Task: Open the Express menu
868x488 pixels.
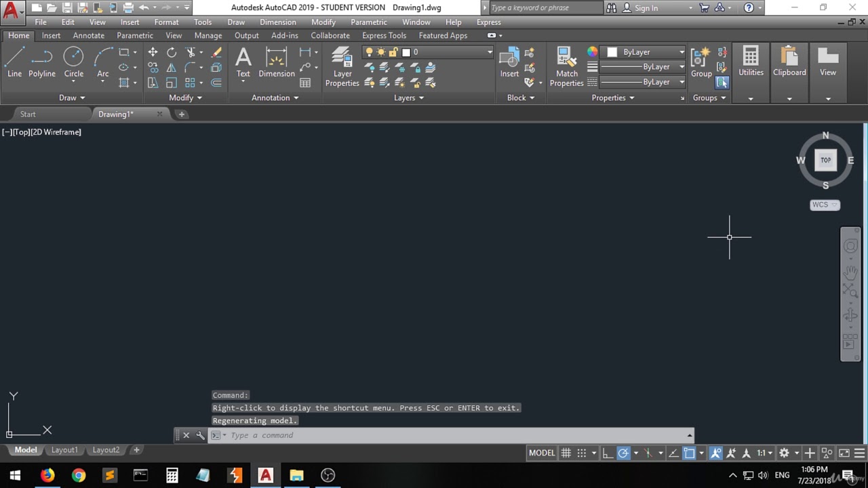Action: point(489,22)
